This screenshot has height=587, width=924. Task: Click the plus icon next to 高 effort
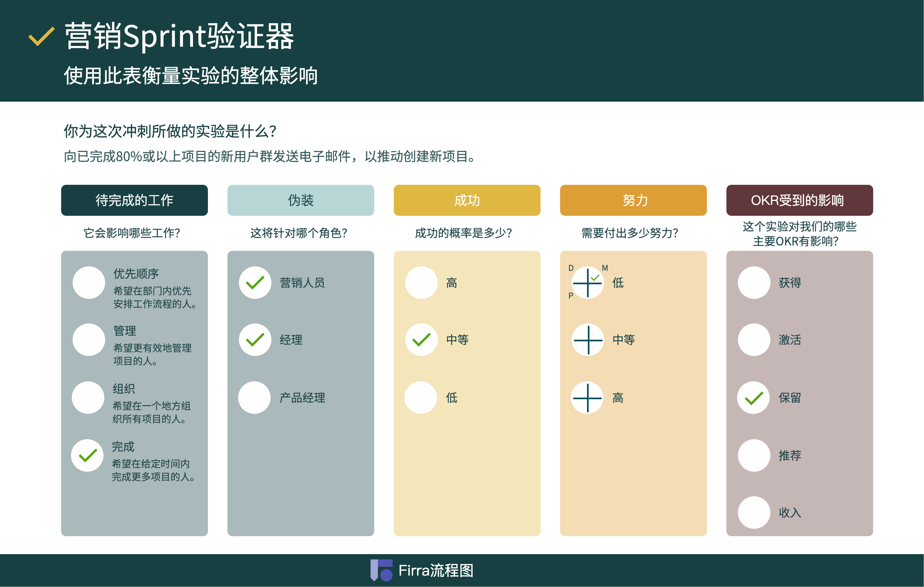[x=587, y=398]
